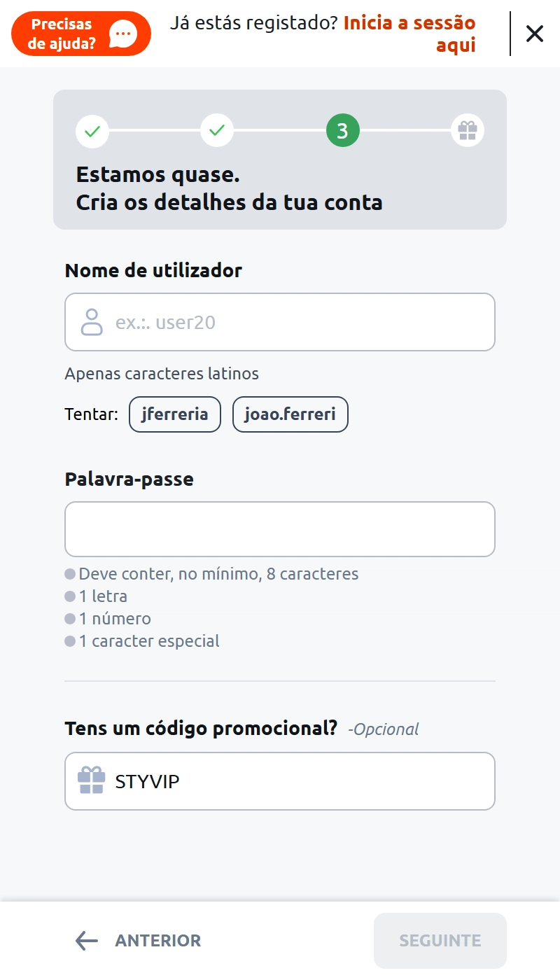
Task: Click the second completed step checkmark
Action: tap(217, 131)
